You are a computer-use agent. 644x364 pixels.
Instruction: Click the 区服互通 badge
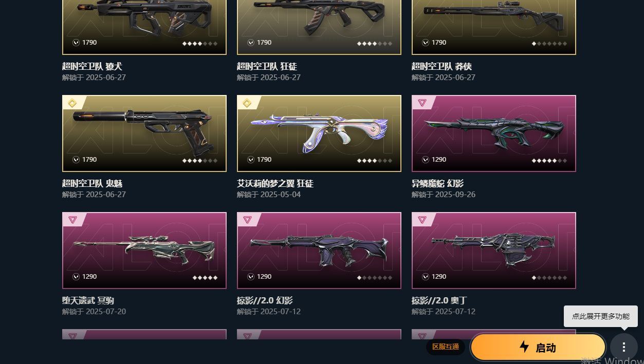446,347
